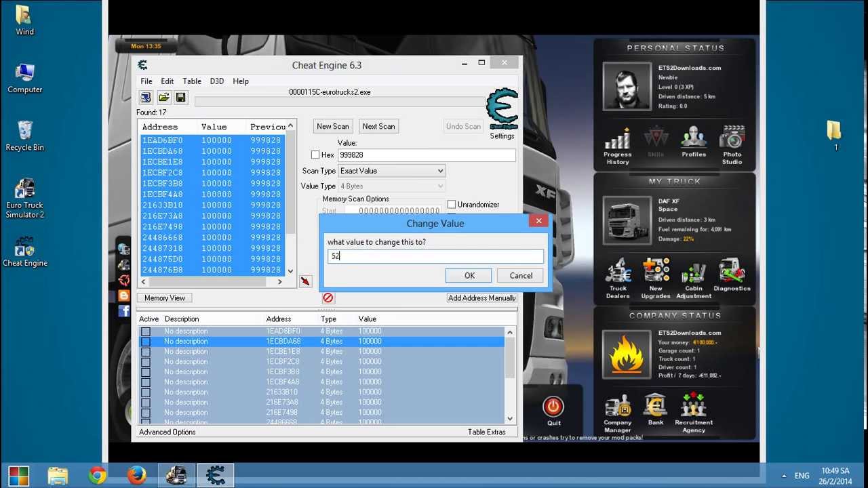
Task: Click OK in Change Value dialog
Action: pyautogui.click(x=469, y=276)
